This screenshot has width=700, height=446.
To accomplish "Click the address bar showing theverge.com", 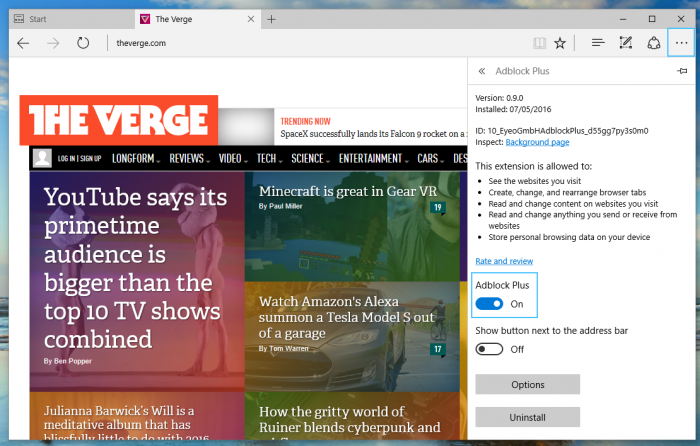I will pos(300,43).
